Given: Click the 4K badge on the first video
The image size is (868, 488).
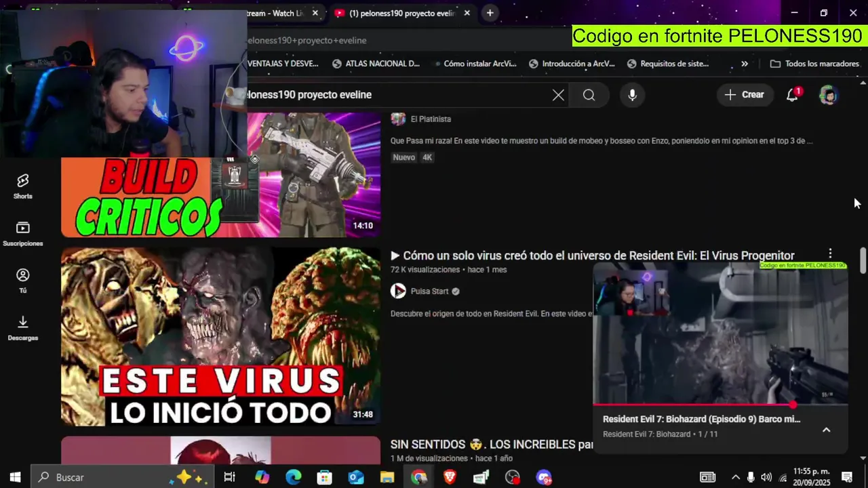Looking at the screenshot, I should pyautogui.click(x=427, y=157).
